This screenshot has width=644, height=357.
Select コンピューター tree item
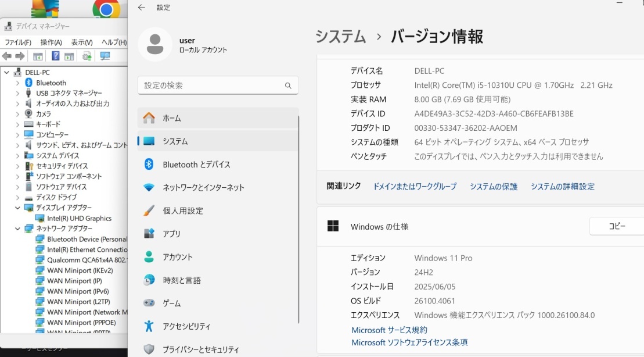click(x=52, y=135)
